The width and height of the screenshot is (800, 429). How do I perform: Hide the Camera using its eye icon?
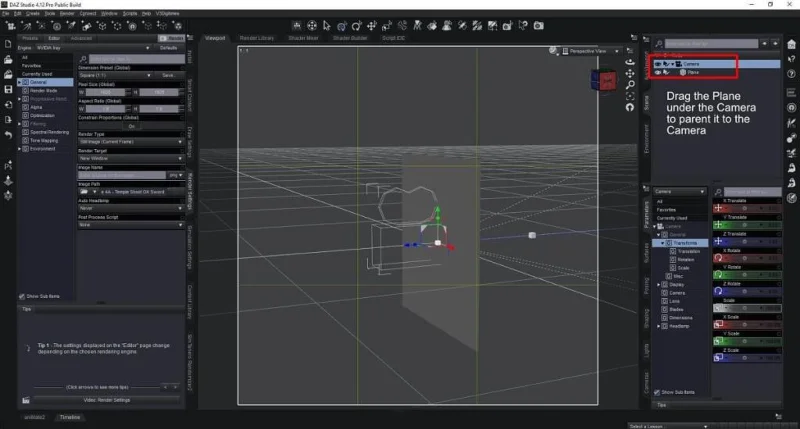tap(658, 64)
